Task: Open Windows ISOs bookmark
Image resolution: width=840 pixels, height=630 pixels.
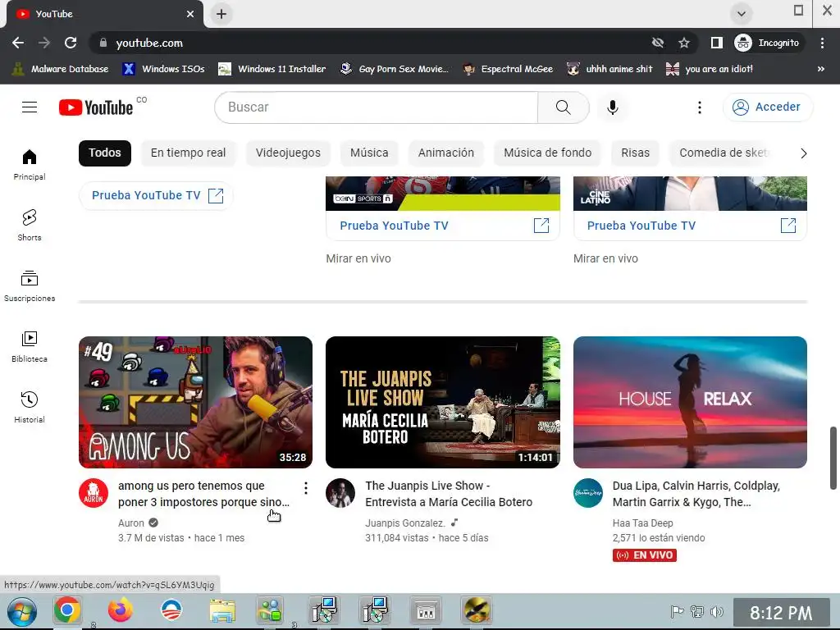Action: pos(163,69)
